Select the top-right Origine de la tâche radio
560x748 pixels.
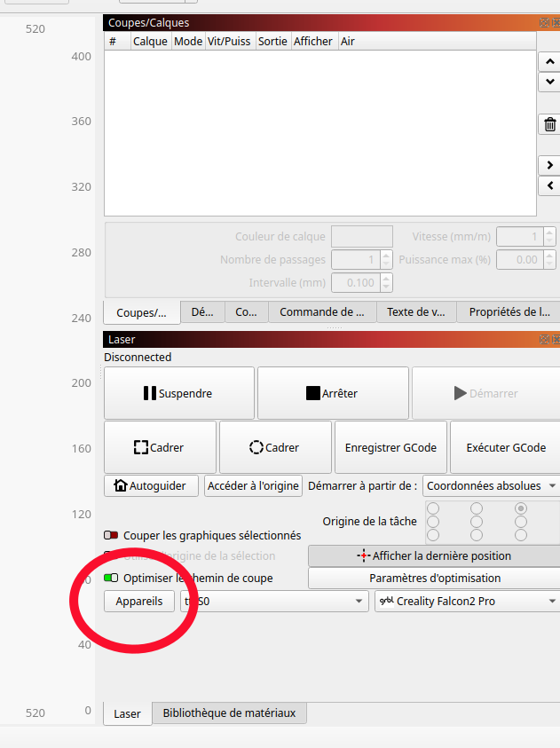click(x=521, y=508)
